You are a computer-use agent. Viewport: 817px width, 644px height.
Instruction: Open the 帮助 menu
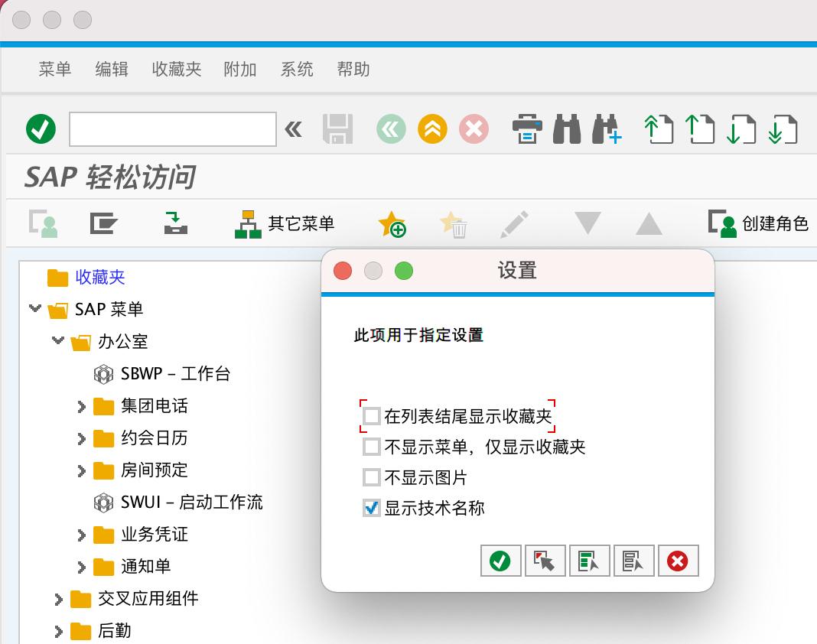coord(353,69)
